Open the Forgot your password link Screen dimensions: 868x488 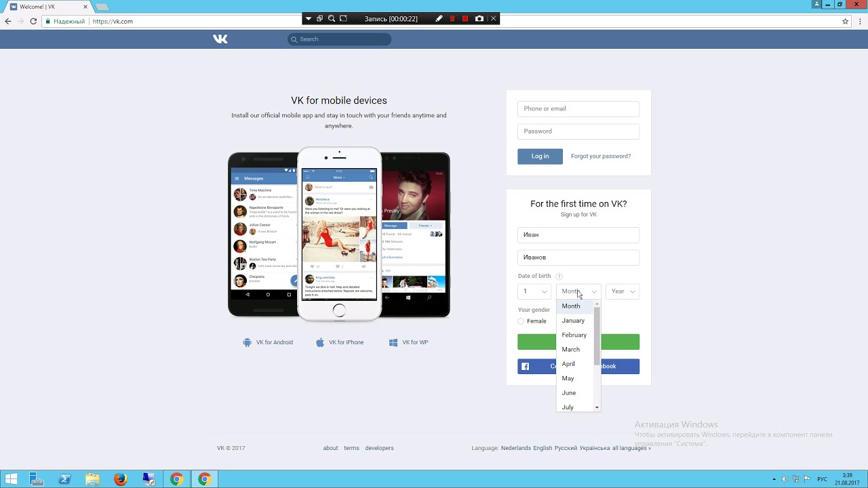click(x=601, y=157)
